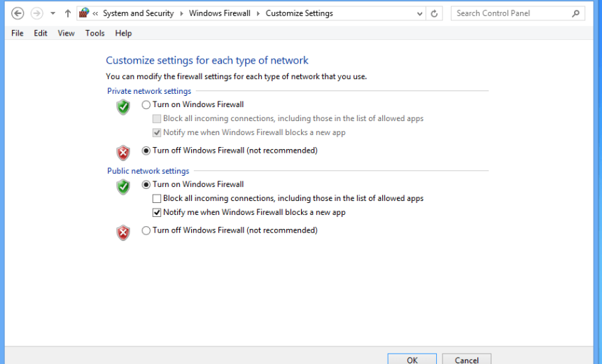Click the OK button
This screenshot has height=364, width=602.
click(x=412, y=359)
